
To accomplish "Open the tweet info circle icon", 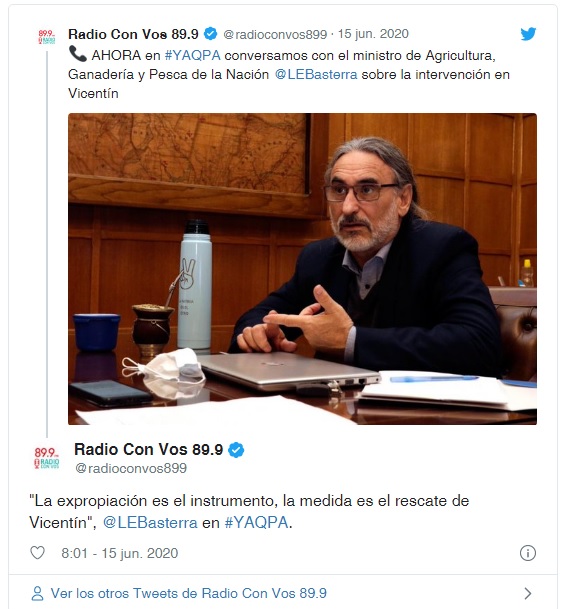I will click(527, 553).
